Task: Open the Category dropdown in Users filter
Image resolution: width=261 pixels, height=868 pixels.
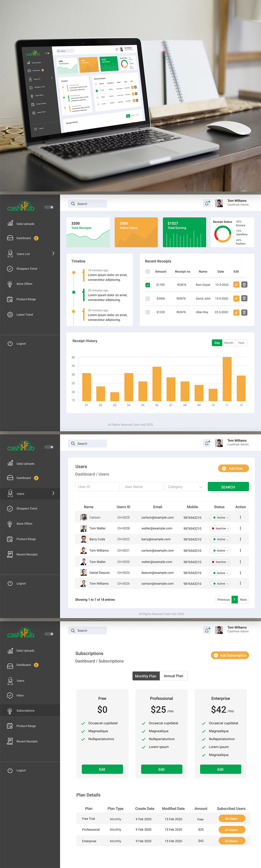Action: 185,487
